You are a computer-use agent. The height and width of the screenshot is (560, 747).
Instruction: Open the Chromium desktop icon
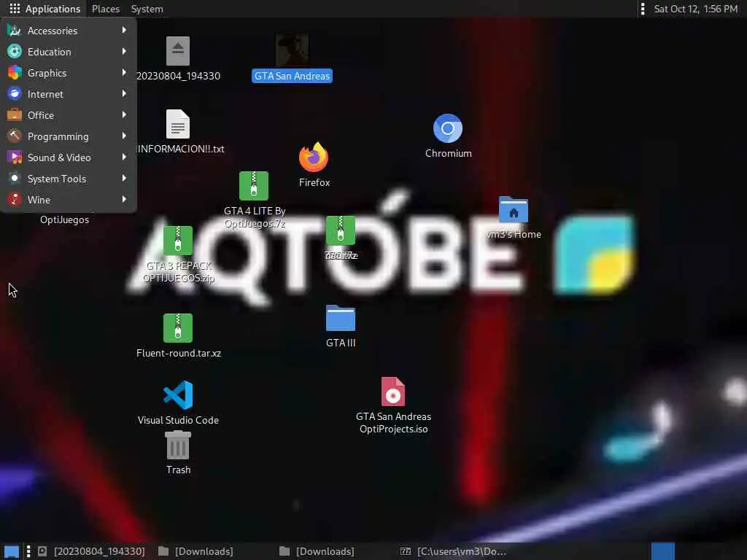tap(447, 128)
